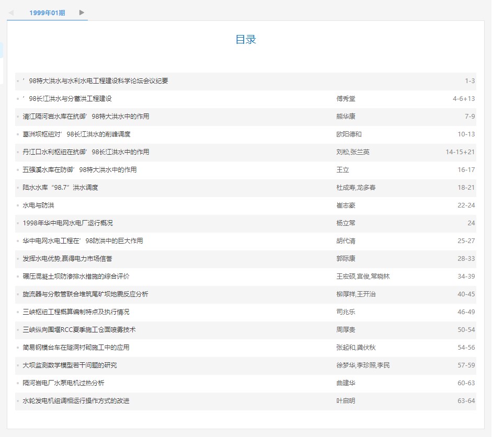The width and height of the screenshot is (504, 437).
Task: Click page range 18-21
Action: click(466, 187)
